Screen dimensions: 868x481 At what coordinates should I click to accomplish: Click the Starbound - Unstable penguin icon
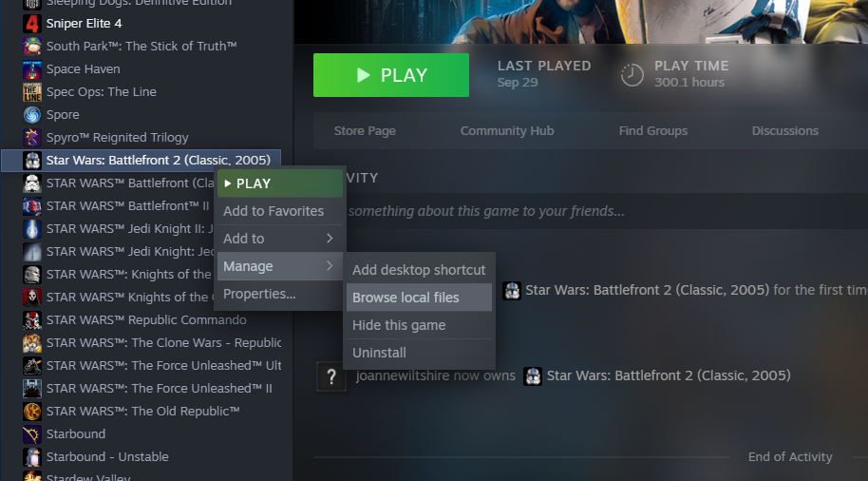click(x=32, y=457)
